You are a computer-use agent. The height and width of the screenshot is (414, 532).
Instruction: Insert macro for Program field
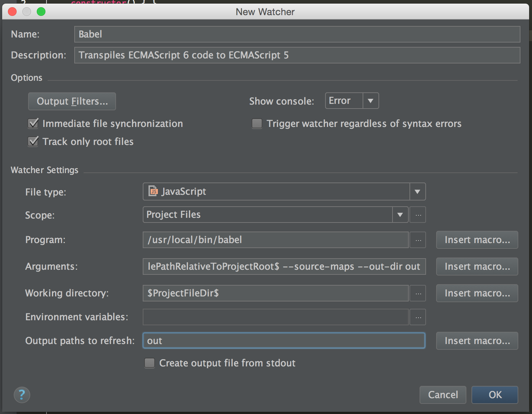click(477, 240)
